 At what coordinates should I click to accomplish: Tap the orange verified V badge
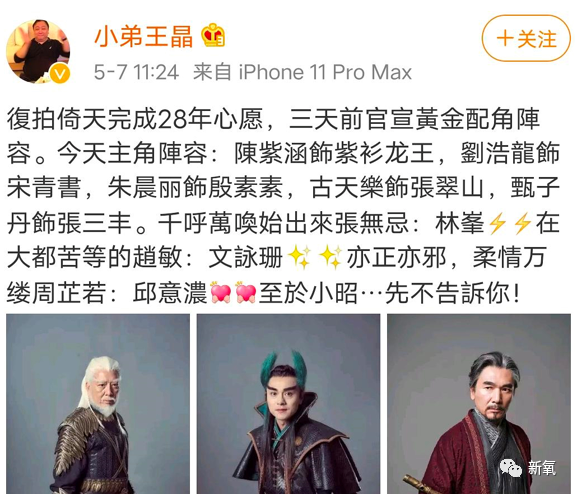[60, 73]
